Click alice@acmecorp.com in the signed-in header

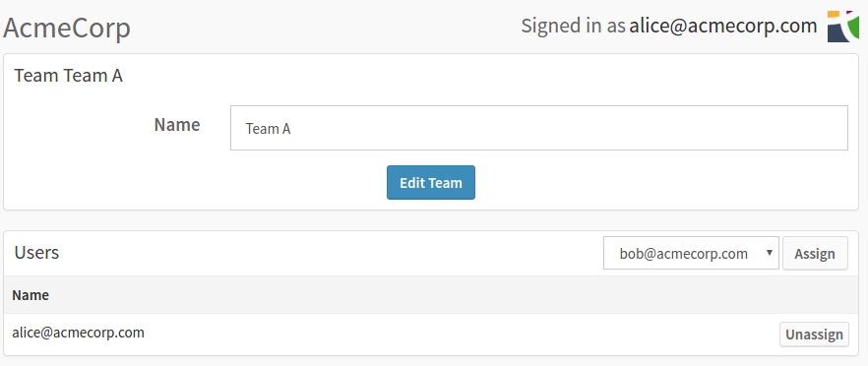click(723, 26)
